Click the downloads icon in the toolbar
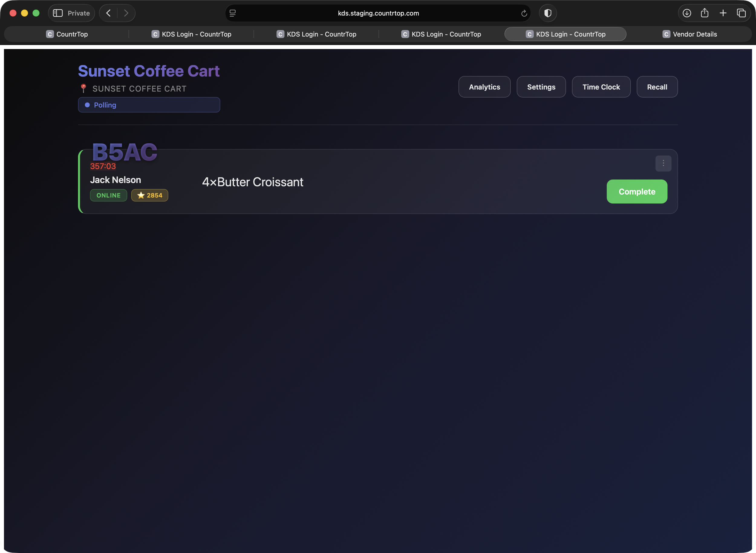Screen dimensions: 756x553 (x=687, y=13)
